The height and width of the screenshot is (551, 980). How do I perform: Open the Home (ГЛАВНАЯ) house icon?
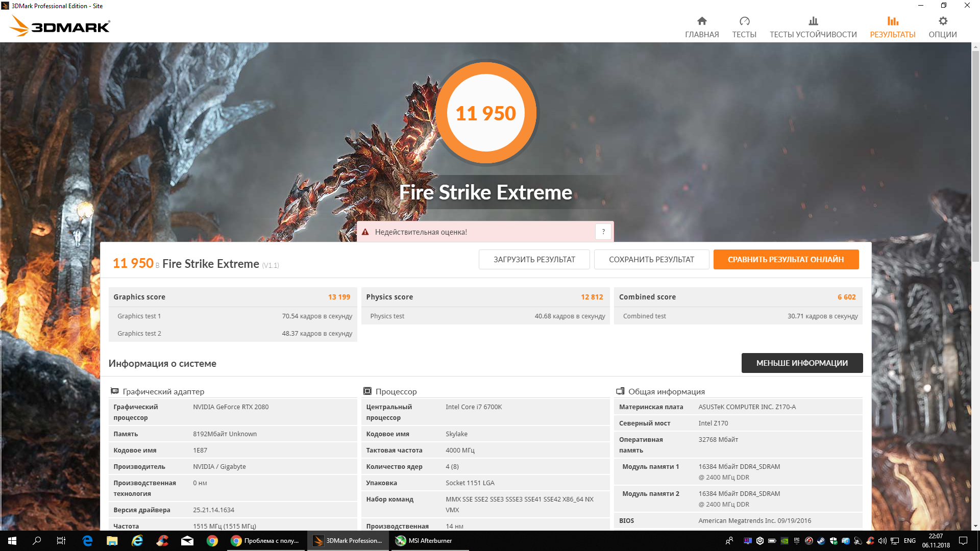[x=702, y=21]
